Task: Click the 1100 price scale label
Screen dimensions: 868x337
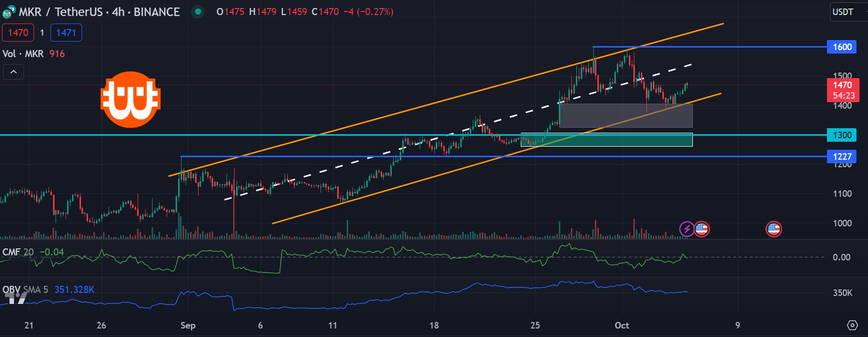Action: tap(842, 194)
